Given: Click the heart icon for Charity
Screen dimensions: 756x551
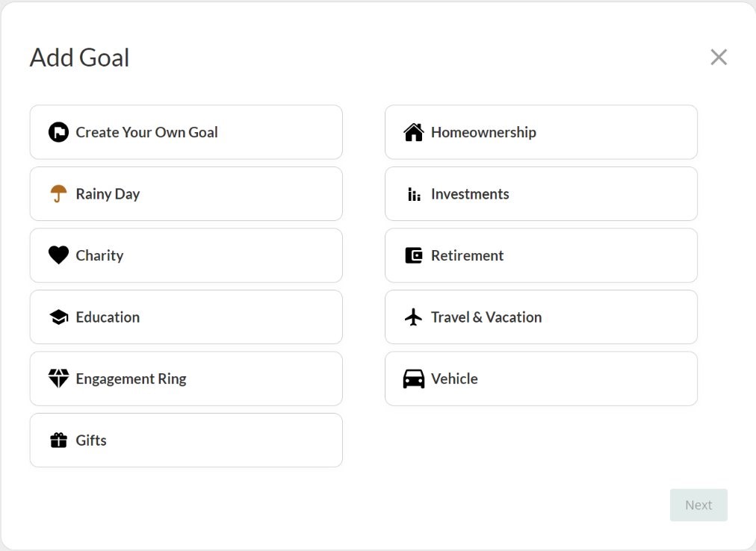Looking at the screenshot, I should pos(58,255).
